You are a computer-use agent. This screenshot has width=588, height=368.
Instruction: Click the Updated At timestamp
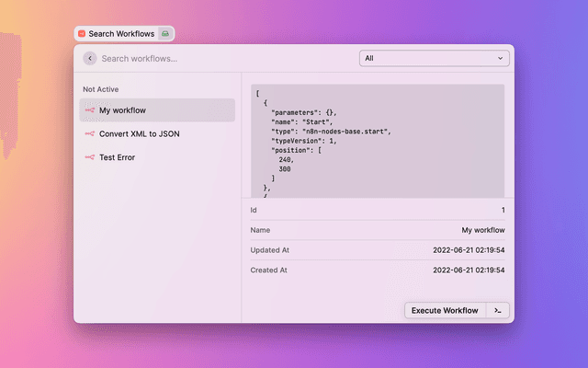click(x=469, y=249)
